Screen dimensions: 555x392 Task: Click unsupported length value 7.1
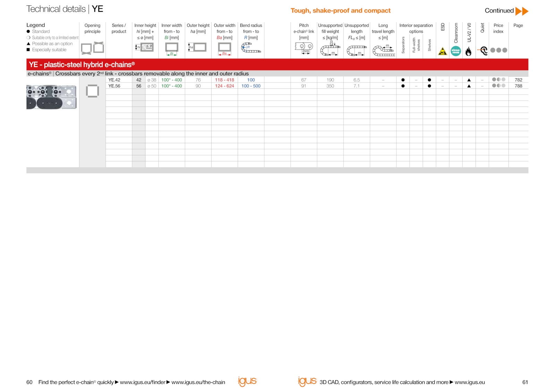coord(357,86)
